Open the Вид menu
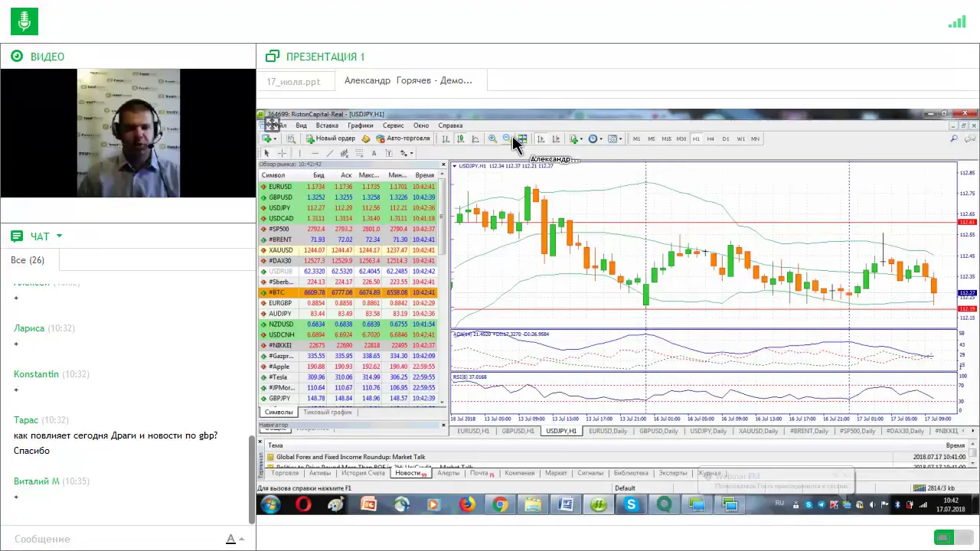This screenshot has height=551, width=980. [x=301, y=126]
